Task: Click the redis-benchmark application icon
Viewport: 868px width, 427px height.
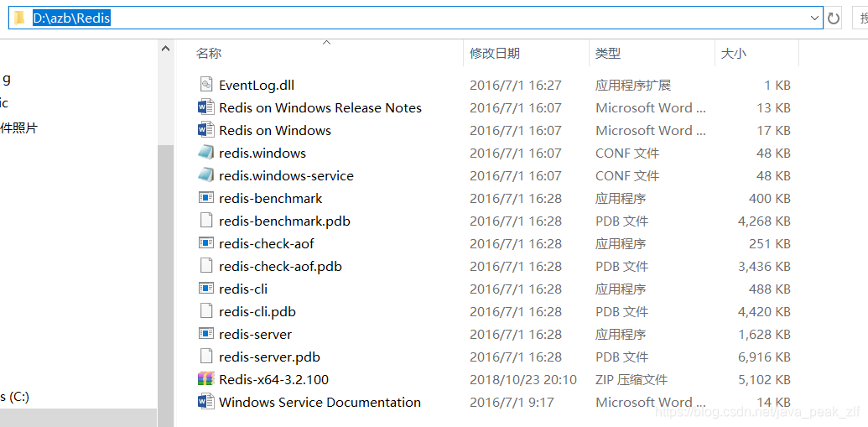Action: click(206, 197)
